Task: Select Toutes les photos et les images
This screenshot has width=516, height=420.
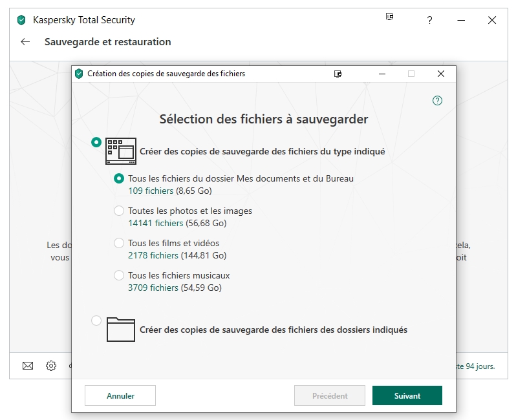Action: click(x=119, y=211)
